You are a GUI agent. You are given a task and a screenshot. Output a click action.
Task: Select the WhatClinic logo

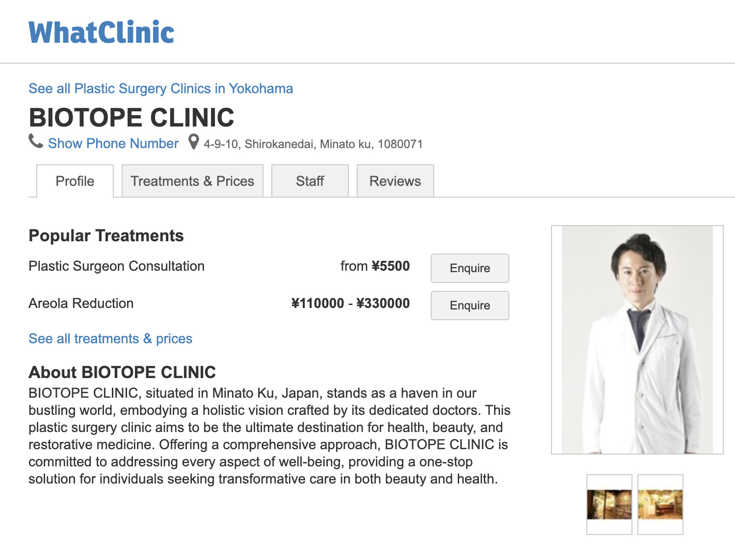[101, 32]
